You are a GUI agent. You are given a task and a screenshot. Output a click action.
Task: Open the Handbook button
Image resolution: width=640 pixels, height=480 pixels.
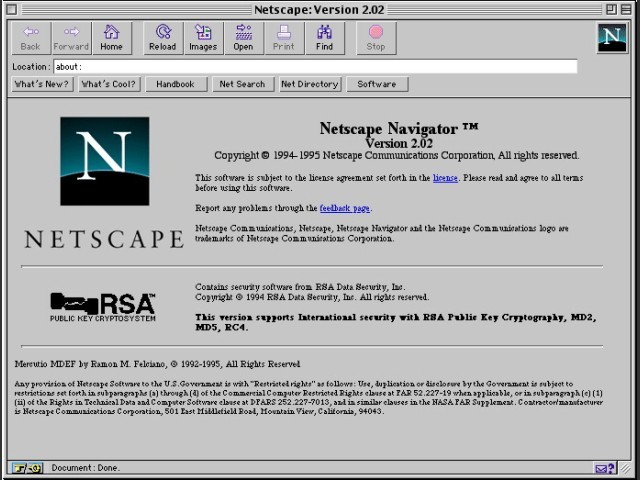click(176, 84)
